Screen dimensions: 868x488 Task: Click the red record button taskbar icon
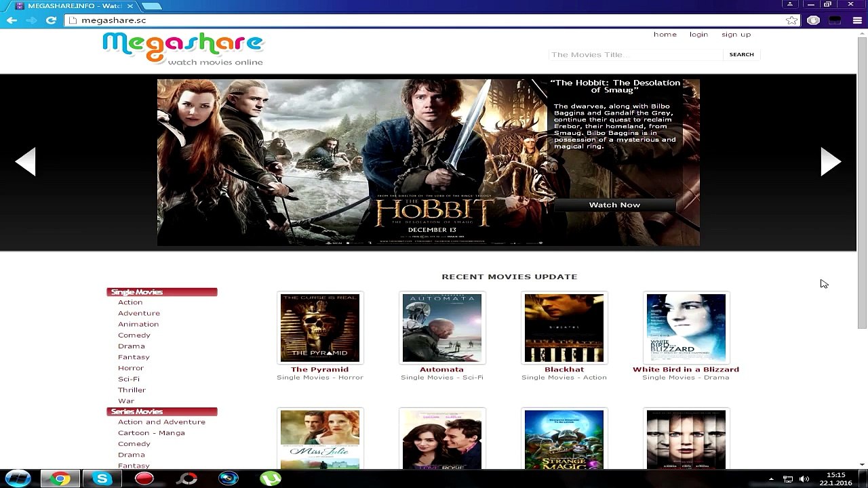tap(144, 479)
